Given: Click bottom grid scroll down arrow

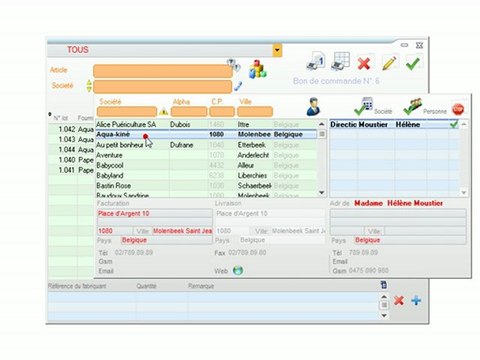Looking at the screenshot, I should (384, 315).
